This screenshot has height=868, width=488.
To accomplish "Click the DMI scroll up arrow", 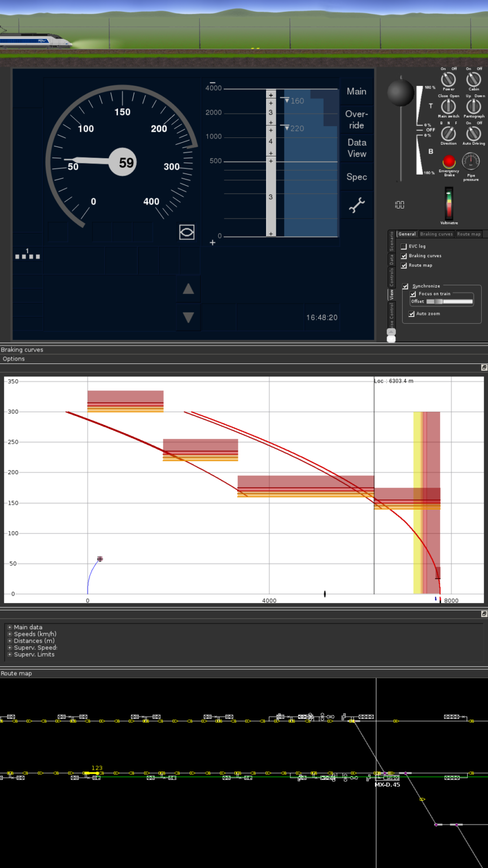I will click(x=189, y=289).
